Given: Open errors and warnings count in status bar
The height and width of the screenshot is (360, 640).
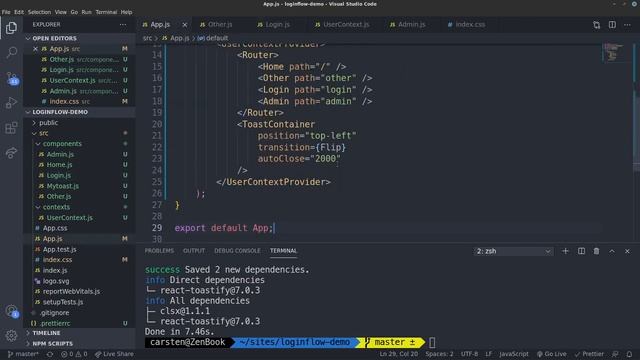Looking at the screenshot, I should (x=74, y=354).
